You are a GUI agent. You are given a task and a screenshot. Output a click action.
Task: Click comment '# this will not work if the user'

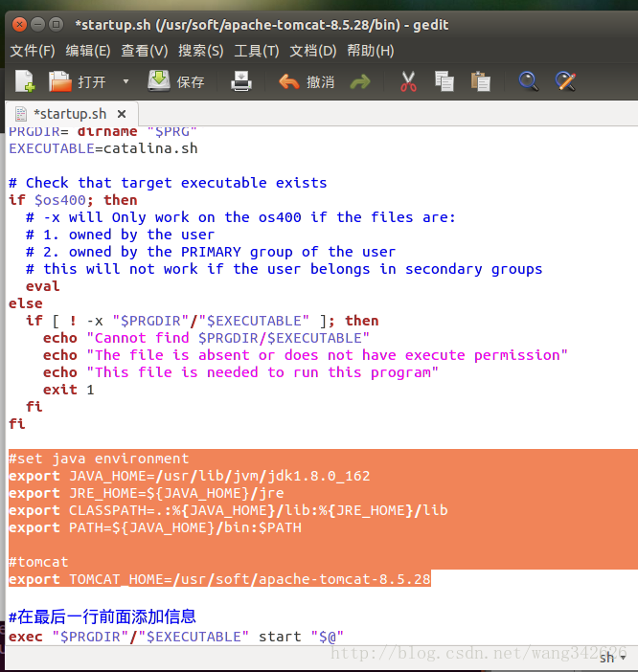coord(284,269)
